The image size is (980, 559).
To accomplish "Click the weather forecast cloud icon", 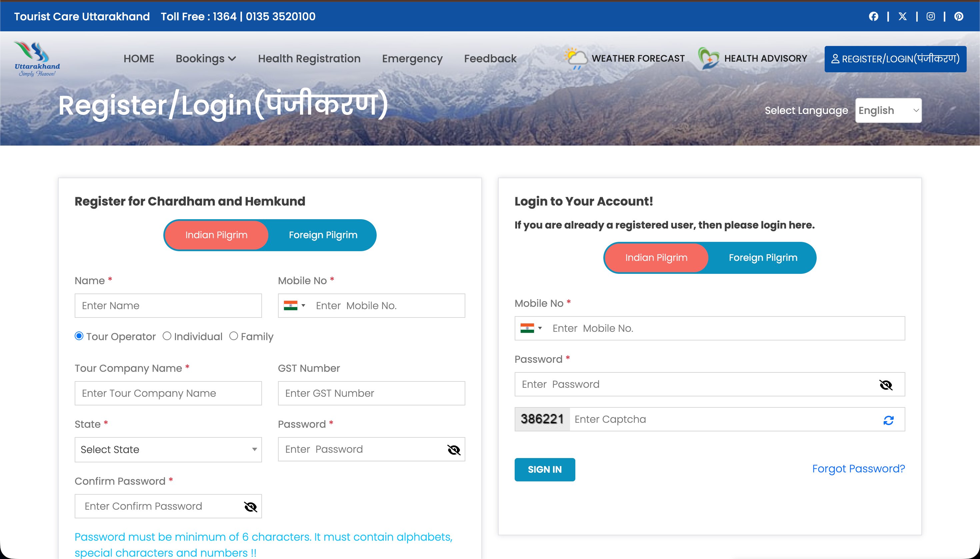I will 576,58.
